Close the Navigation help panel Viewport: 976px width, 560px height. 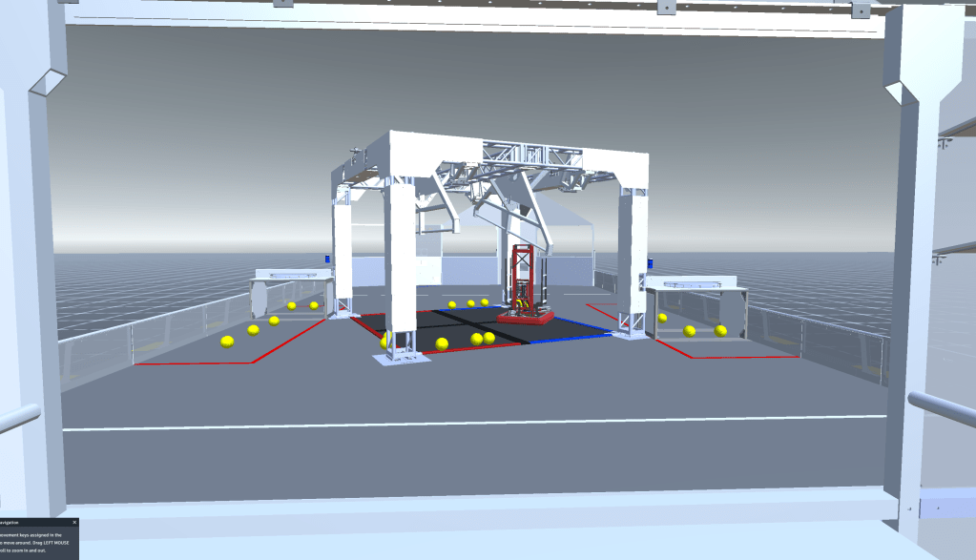click(74, 523)
